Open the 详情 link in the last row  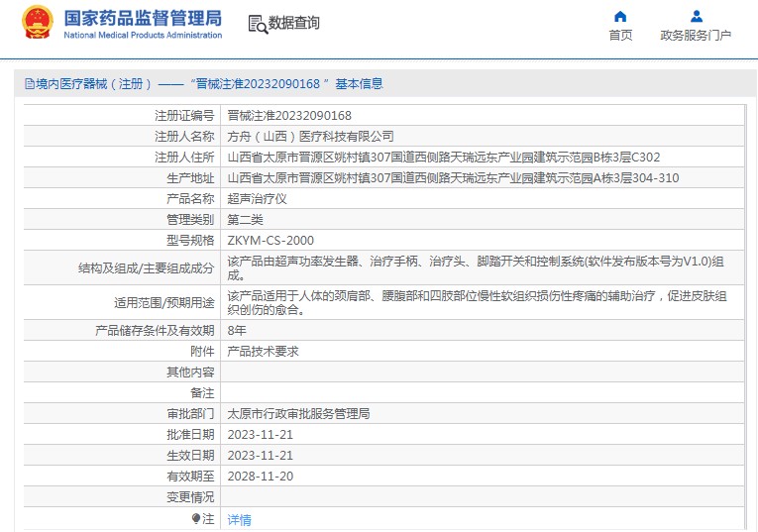coord(239,519)
